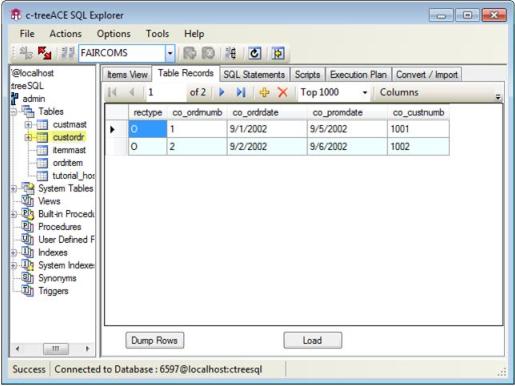This screenshot has height=386, width=515.
Task: Click the custmast table icon
Action: (x=42, y=125)
